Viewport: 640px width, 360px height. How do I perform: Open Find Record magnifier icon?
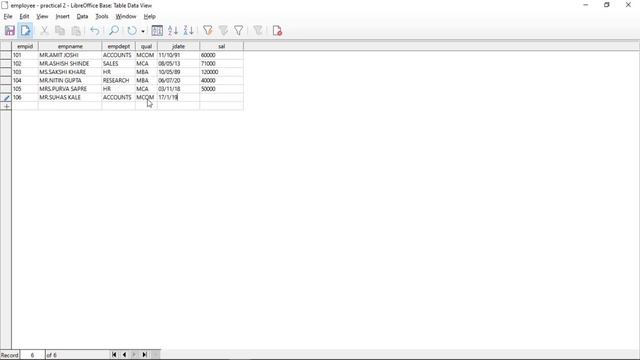pyautogui.click(x=114, y=31)
